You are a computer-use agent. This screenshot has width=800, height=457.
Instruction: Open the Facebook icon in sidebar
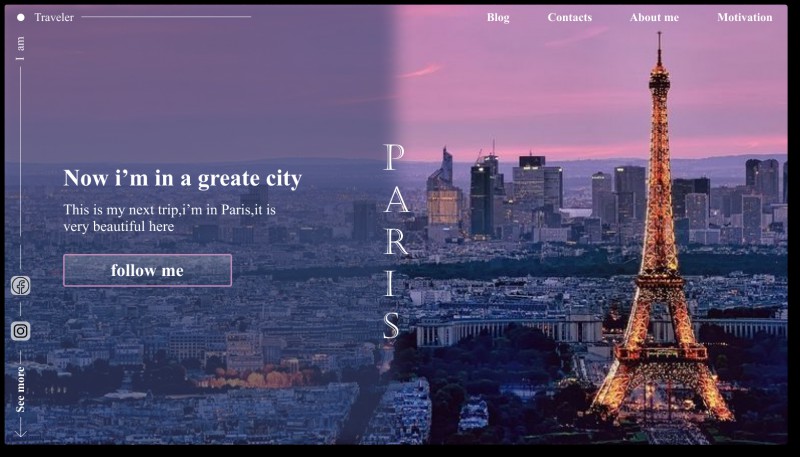coord(20,286)
